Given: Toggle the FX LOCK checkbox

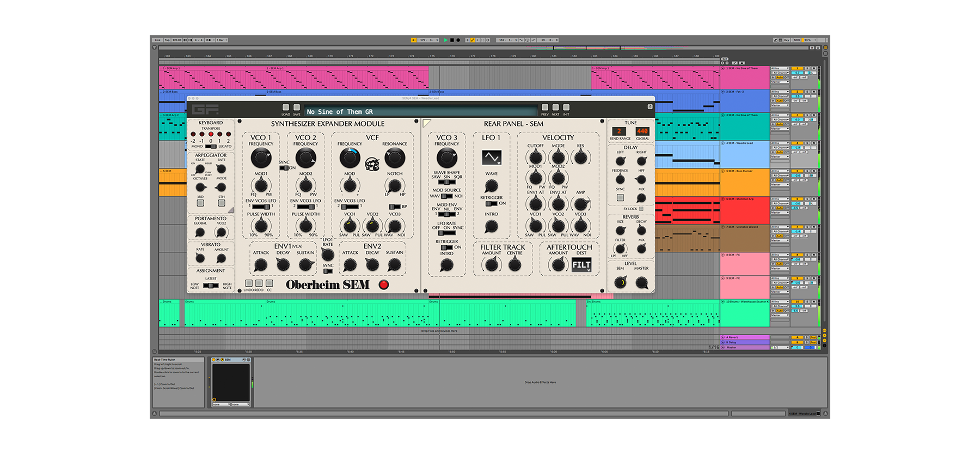Looking at the screenshot, I should (641, 209).
